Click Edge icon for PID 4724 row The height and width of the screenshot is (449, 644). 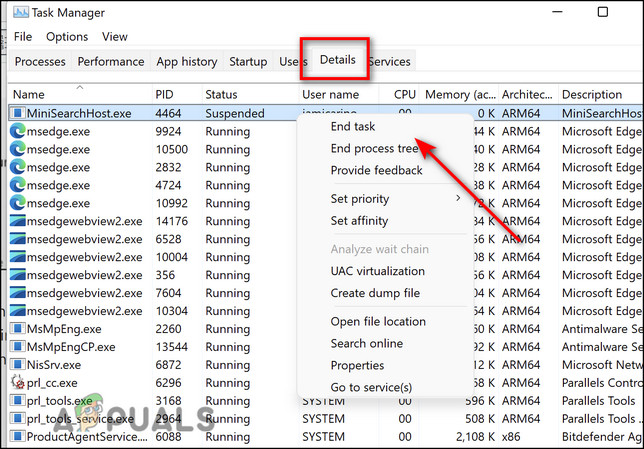click(x=18, y=185)
